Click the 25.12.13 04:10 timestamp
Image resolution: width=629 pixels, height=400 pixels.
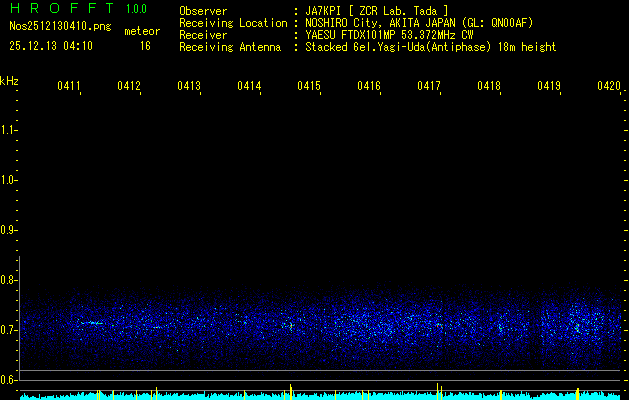point(51,46)
